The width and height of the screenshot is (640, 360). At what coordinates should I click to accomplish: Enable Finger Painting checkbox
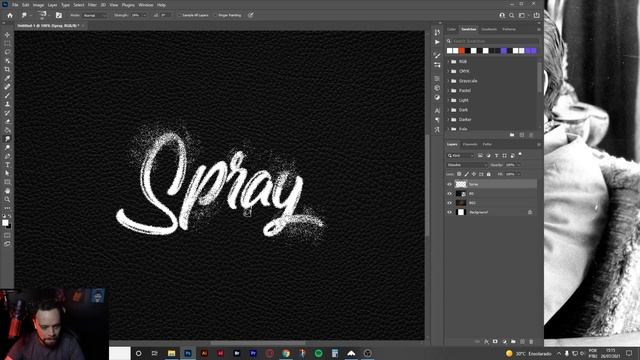coord(215,15)
